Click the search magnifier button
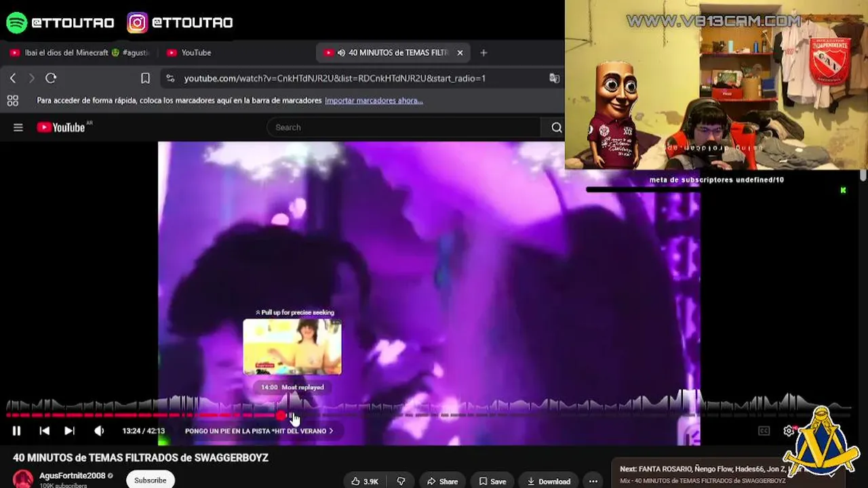Viewport: 868px width, 488px height. [x=556, y=127]
